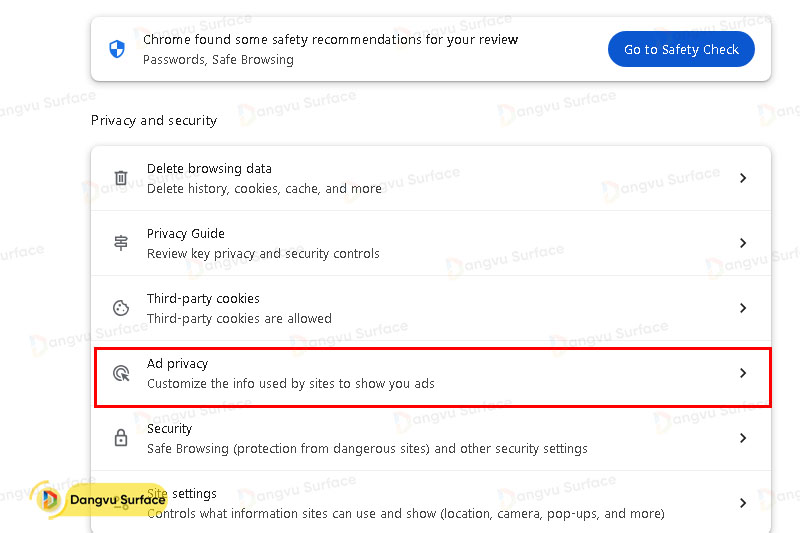
Task: Open the Third-party cookies label
Action: 203,299
